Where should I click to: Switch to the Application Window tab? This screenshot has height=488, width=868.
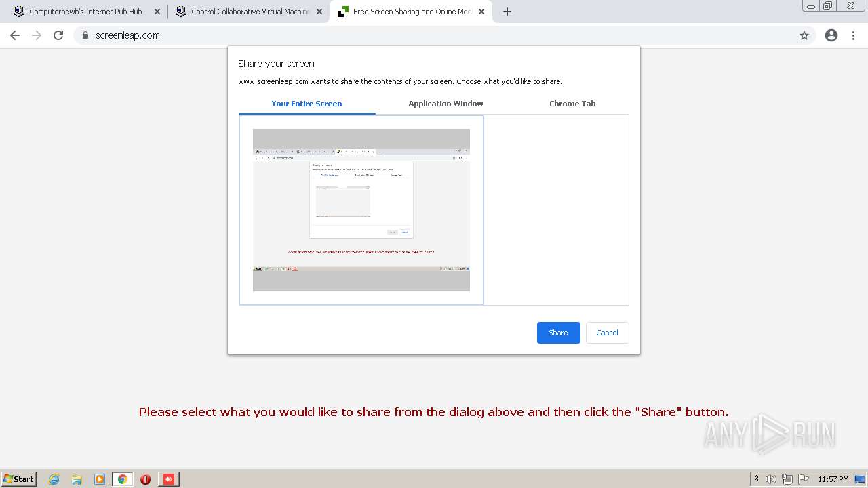coord(446,104)
